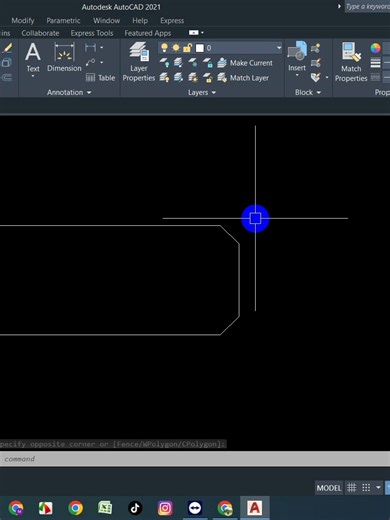The height and width of the screenshot is (520, 390).
Task: Open the Express menu
Action: [172, 21]
